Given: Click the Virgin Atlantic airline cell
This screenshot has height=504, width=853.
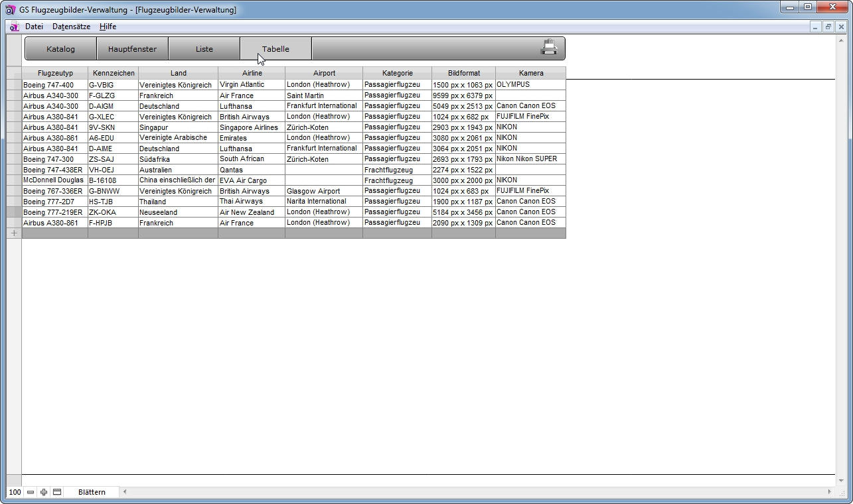Looking at the screenshot, I should [252, 85].
